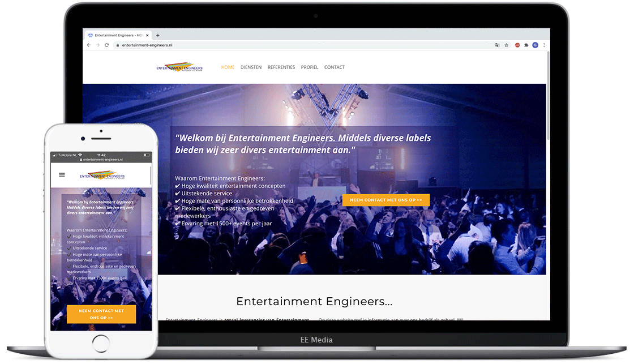
Task: Click the browser forward arrow
Action: (98, 45)
